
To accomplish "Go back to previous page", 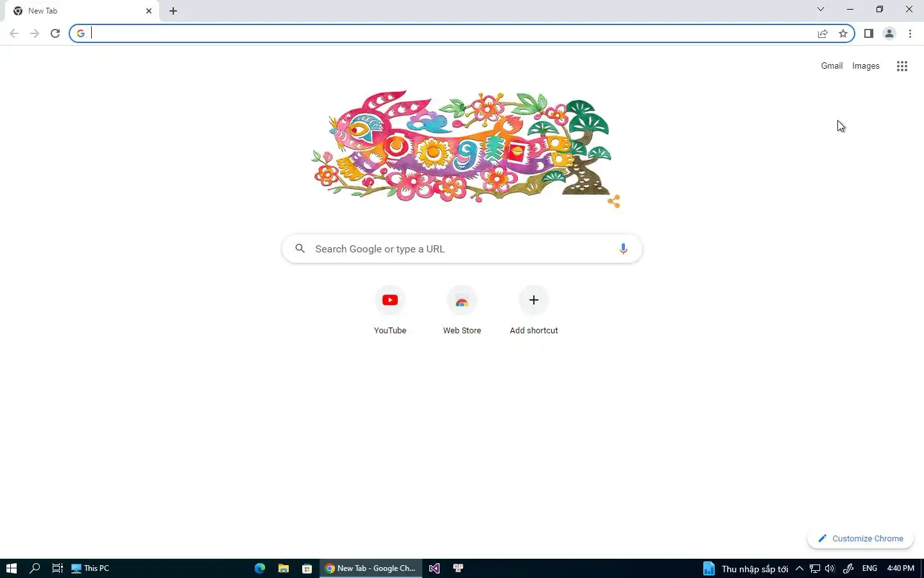I will (14, 33).
